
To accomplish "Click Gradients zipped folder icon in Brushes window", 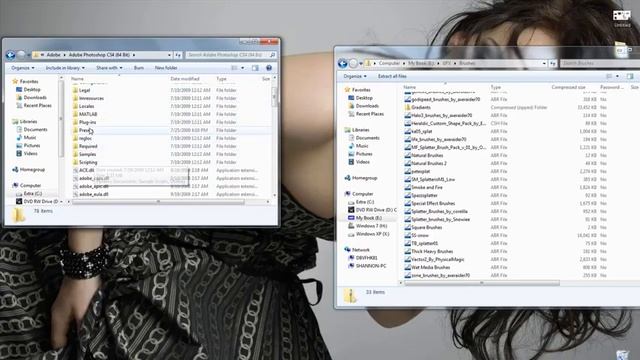I will 407,107.
